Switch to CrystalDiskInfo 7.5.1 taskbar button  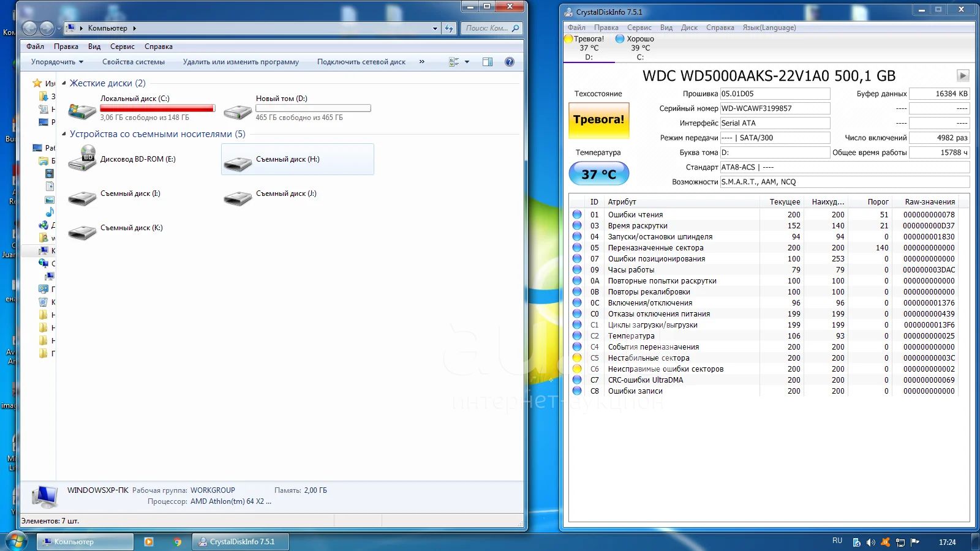241,542
